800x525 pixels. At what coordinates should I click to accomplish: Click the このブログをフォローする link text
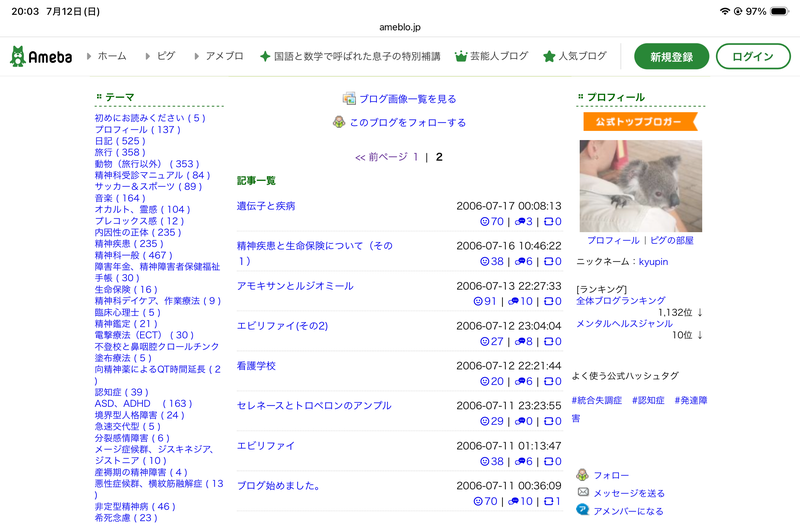[408, 122]
